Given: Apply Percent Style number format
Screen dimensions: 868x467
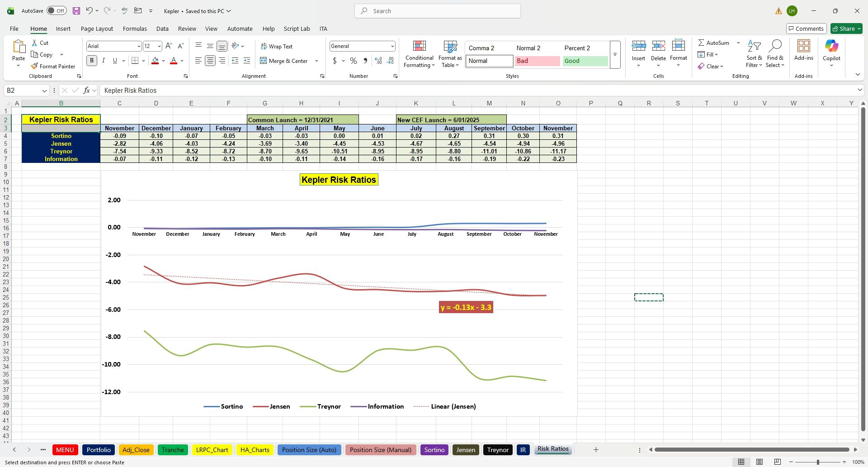Looking at the screenshot, I should point(354,61).
